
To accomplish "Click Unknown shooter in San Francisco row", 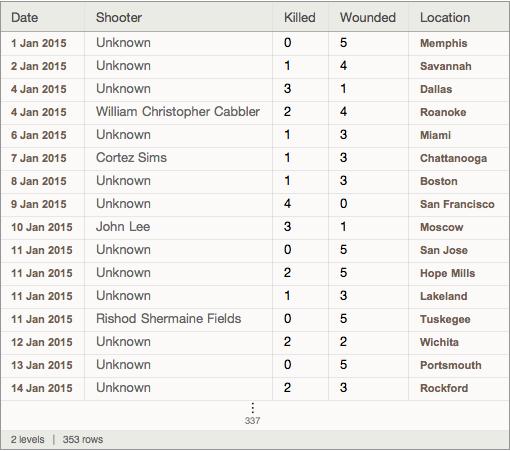I will [x=123, y=204].
